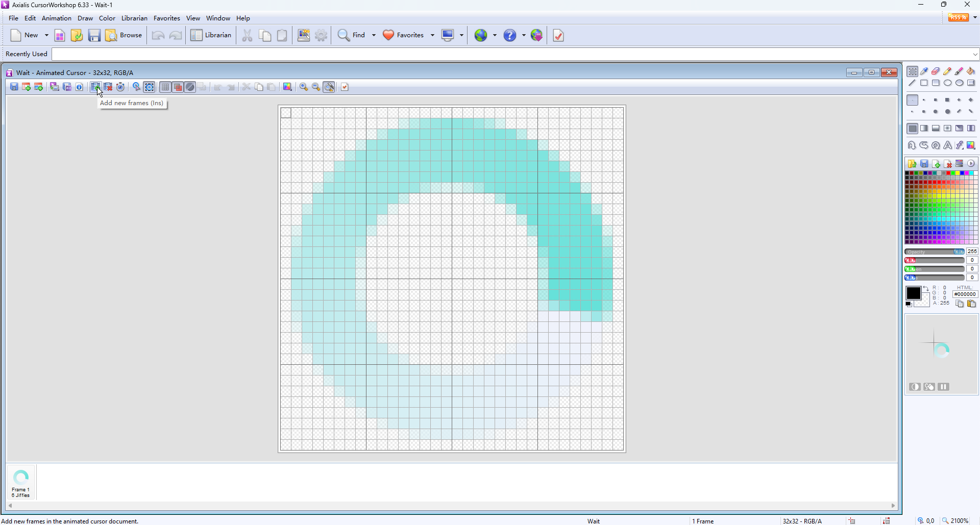This screenshot has width=980, height=525.
Task: Toggle the pixel grid display
Action: pos(165,87)
